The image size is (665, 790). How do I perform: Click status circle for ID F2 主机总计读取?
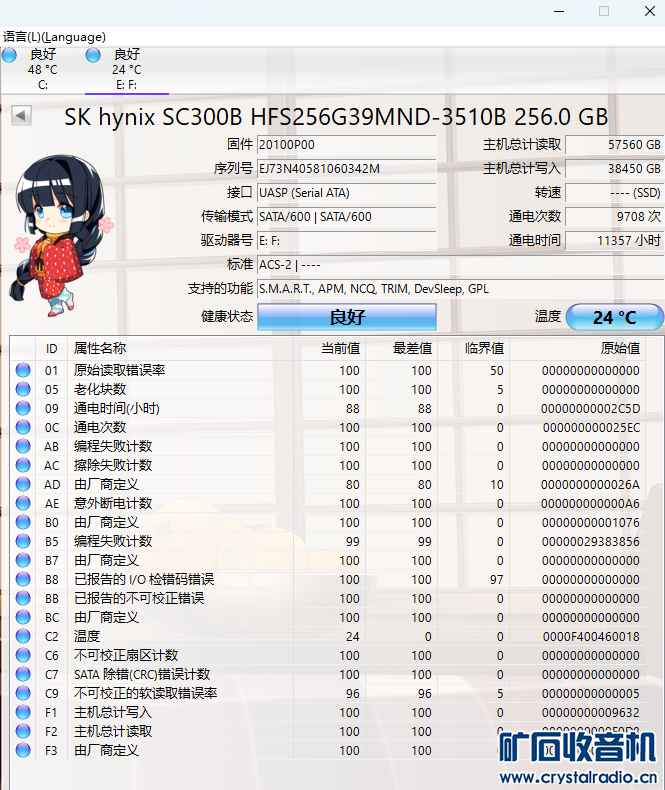(23, 731)
